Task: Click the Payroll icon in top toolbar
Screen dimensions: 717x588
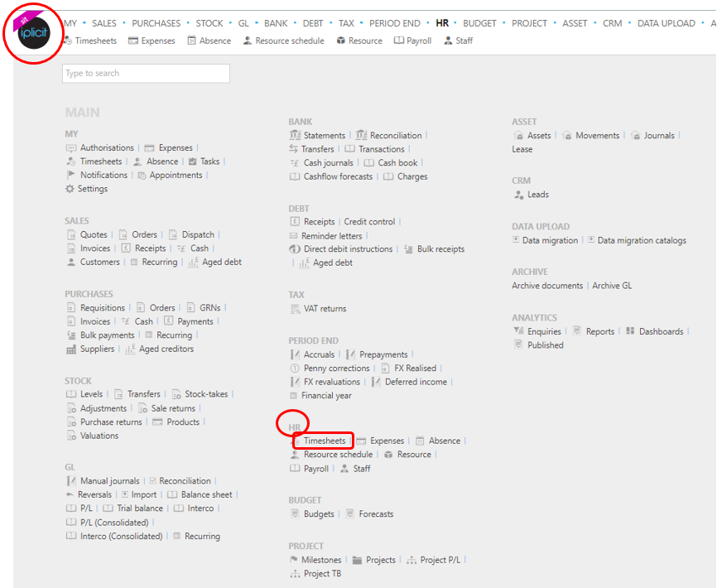Action: (399, 41)
